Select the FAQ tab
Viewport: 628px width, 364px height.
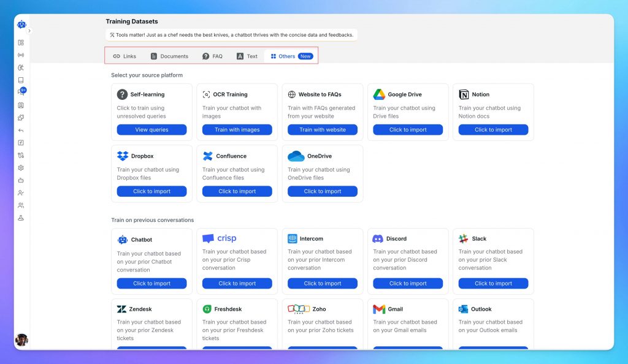pos(213,55)
